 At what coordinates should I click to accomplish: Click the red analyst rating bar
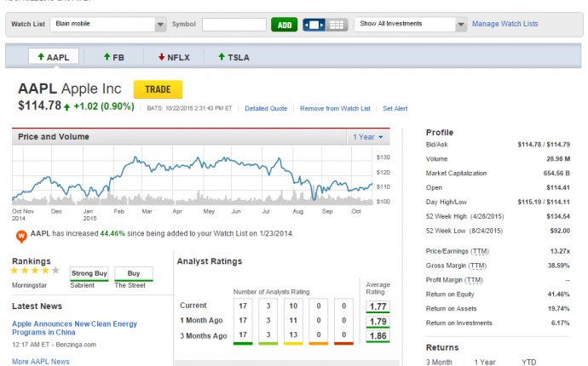point(343,343)
